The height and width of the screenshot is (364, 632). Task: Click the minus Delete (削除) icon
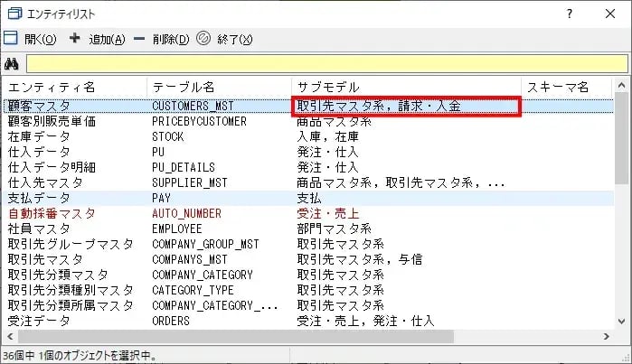139,39
